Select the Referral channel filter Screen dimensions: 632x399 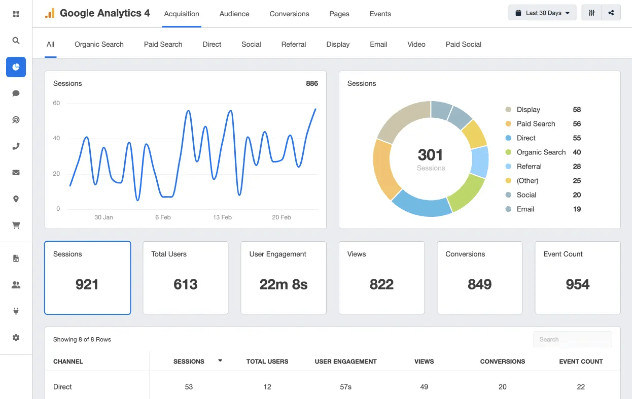(293, 44)
